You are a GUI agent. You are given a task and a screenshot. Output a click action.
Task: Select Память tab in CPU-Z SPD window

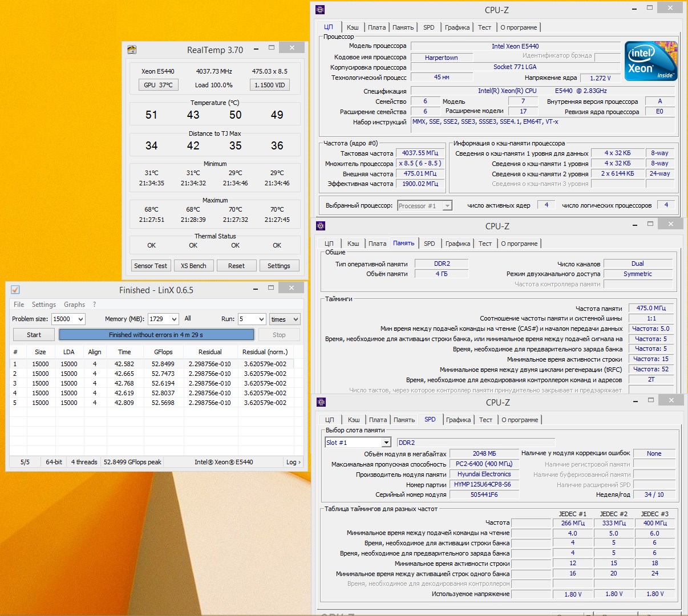tap(404, 420)
